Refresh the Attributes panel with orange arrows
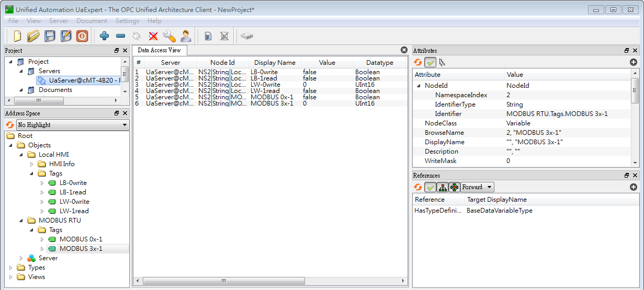 [x=418, y=62]
